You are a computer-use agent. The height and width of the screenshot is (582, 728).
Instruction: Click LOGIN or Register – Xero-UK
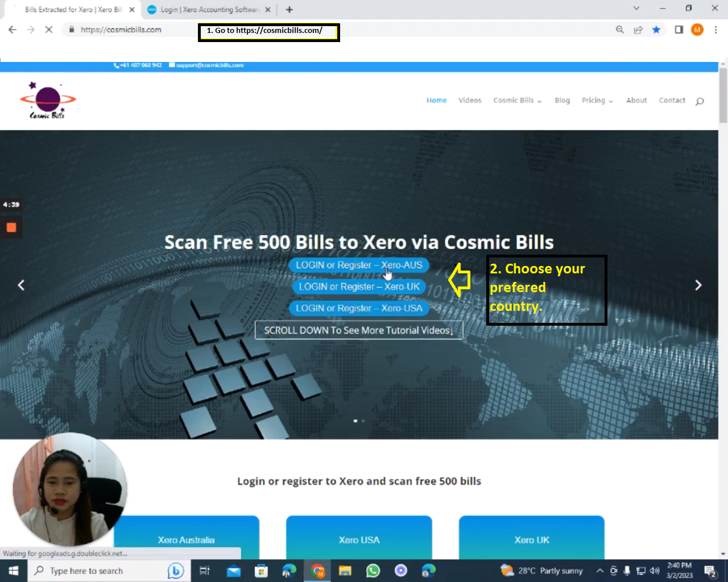pos(359,287)
